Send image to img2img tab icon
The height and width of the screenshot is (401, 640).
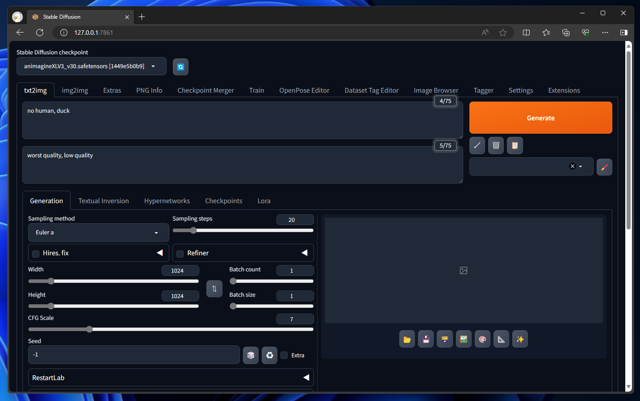tap(464, 339)
